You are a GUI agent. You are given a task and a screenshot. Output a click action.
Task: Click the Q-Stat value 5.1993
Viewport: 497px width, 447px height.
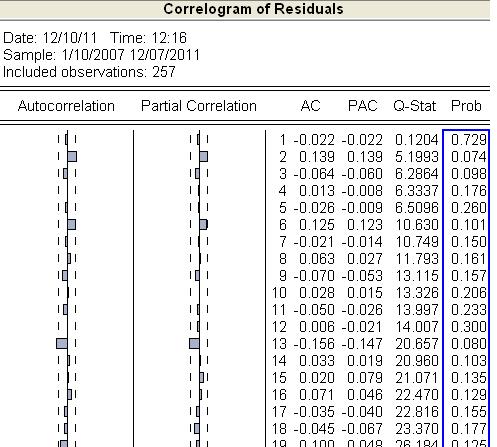417,157
